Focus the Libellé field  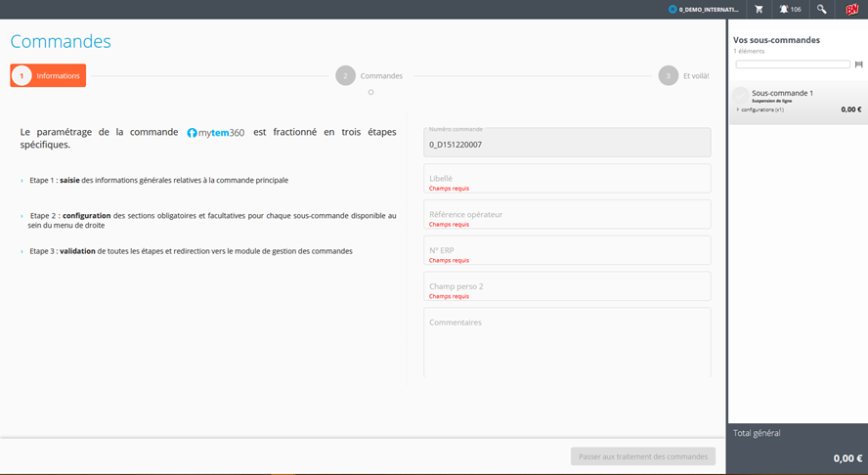[567, 178]
